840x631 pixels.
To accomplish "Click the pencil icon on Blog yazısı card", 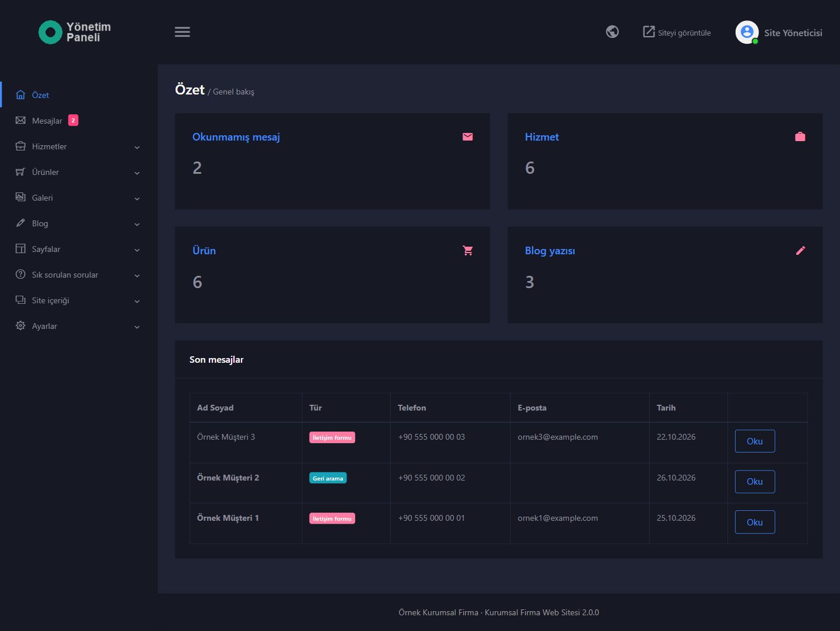I will coord(800,250).
